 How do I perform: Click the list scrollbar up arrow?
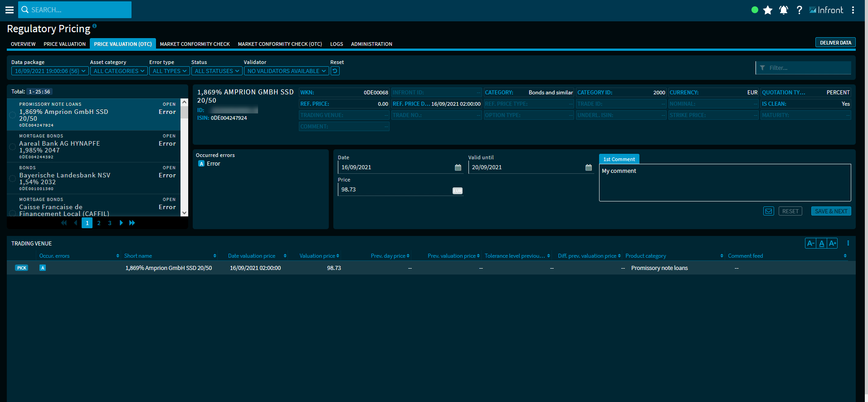(184, 103)
